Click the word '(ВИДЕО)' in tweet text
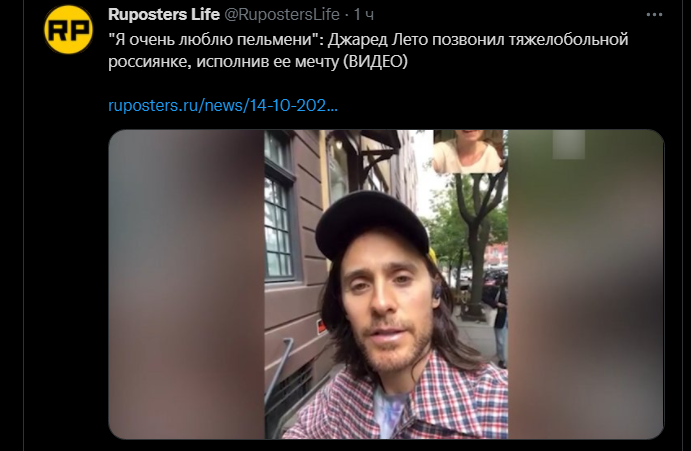 coord(375,61)
